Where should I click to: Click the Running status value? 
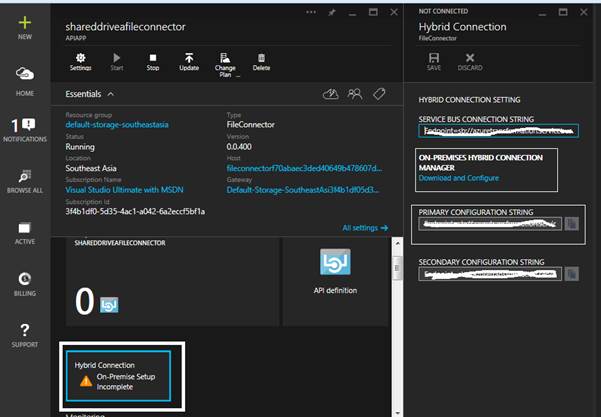pos(80,147)
